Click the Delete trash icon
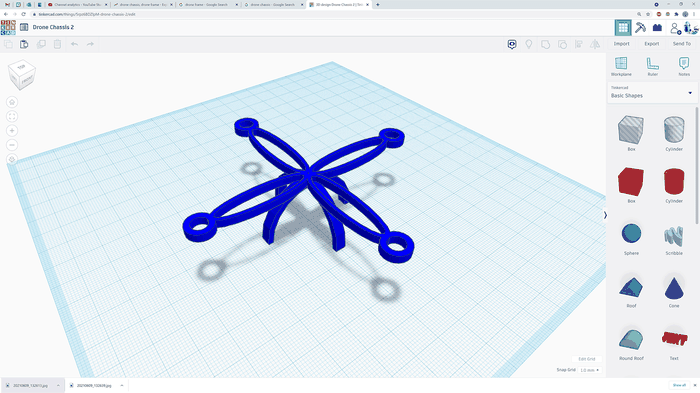The height and width of the screenshot is (393, 700). point(57,44)
